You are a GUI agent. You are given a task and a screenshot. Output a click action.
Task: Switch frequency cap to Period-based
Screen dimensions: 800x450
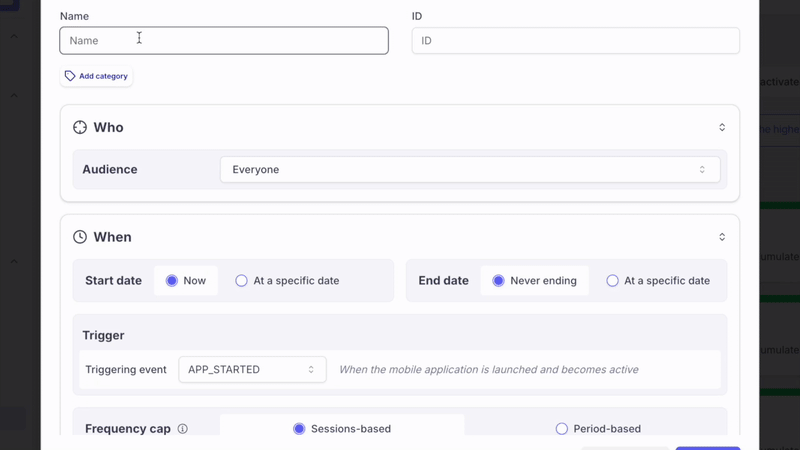point(562,429)
